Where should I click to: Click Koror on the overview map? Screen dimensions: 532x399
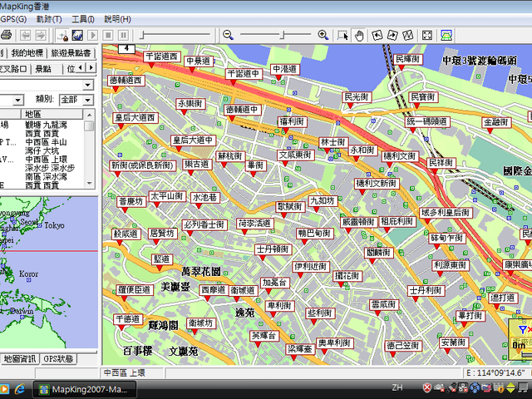[x=28, y=273]
